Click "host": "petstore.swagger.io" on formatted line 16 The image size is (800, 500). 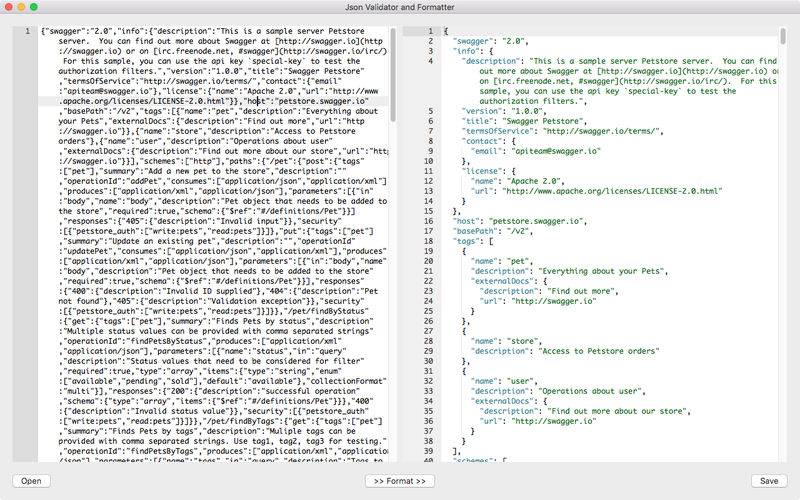coord(519,221)
